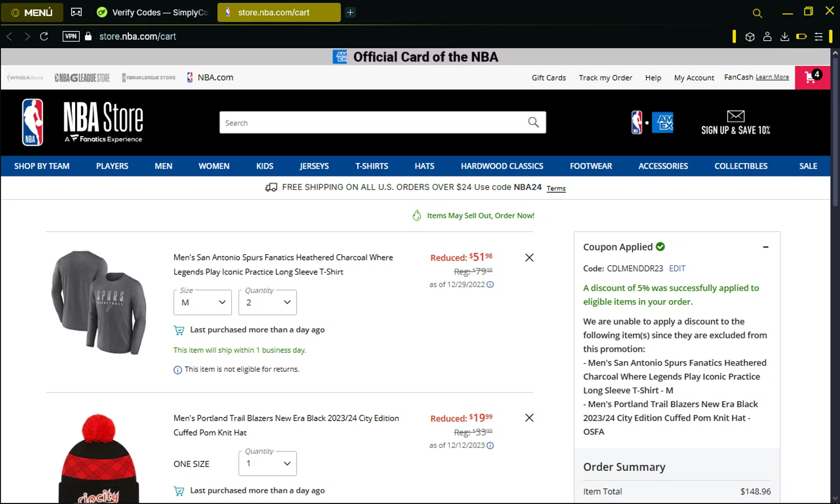Go back using the back arrow
840x504 pixels.
point(10,36)
